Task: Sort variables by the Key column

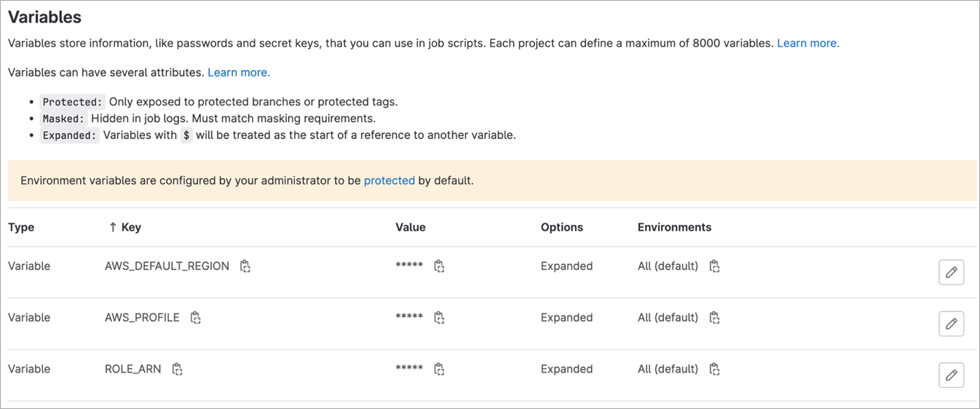Action: [125, 227]
